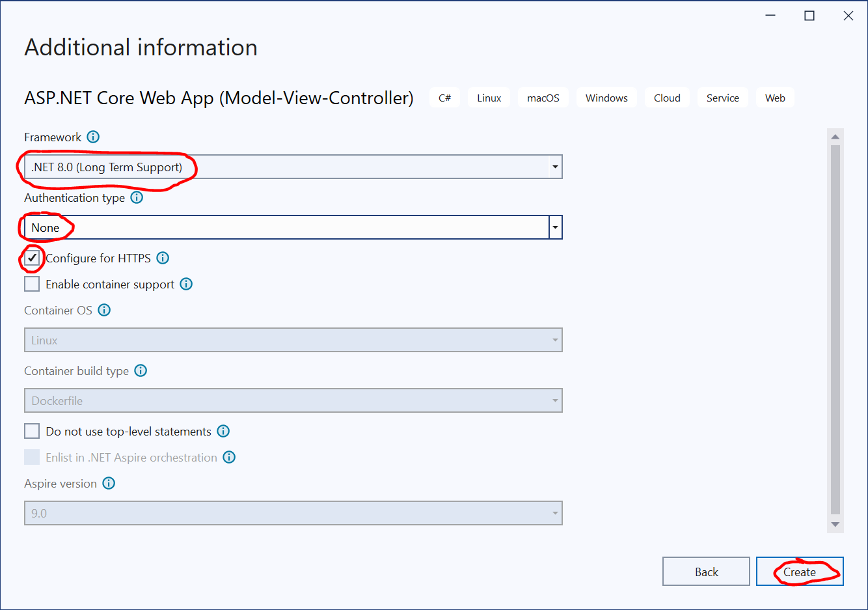Toggle Enlist in .NET Aspire orchestration checkbox
Viewport: 868px width, 610px height.
32,457
